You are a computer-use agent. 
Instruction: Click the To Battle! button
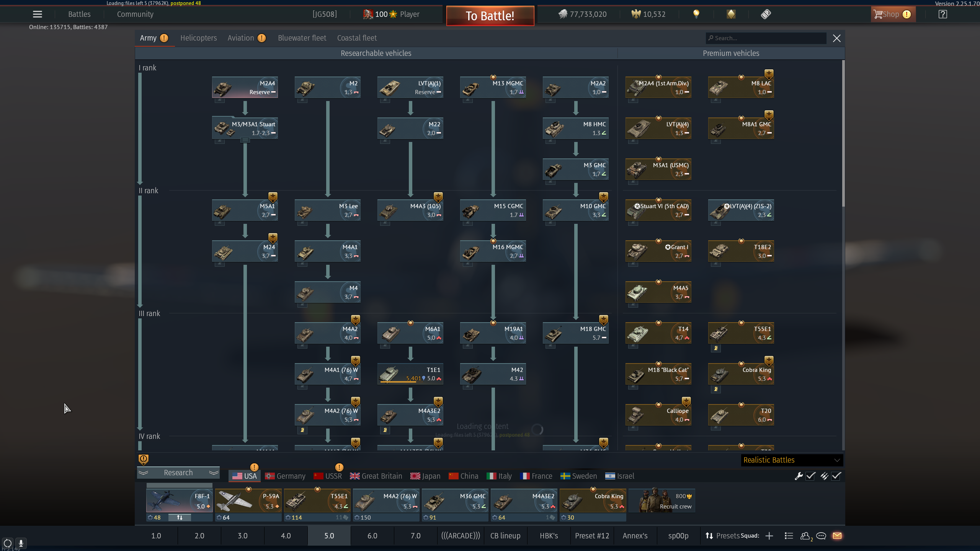[x=490, y=16]
